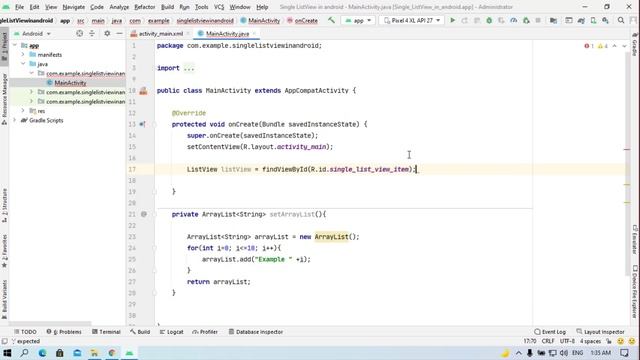Open the Event Log

(x=550, y=332)
